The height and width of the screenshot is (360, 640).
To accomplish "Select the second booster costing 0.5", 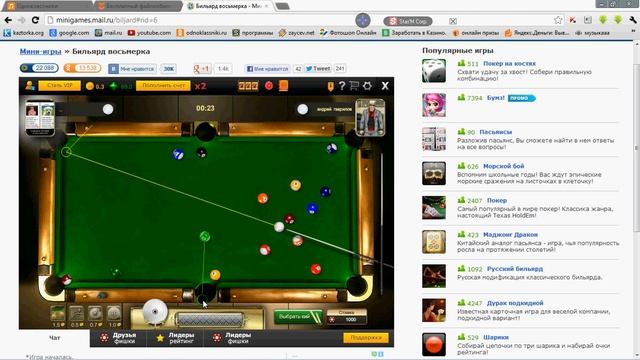I will [76, 314].
